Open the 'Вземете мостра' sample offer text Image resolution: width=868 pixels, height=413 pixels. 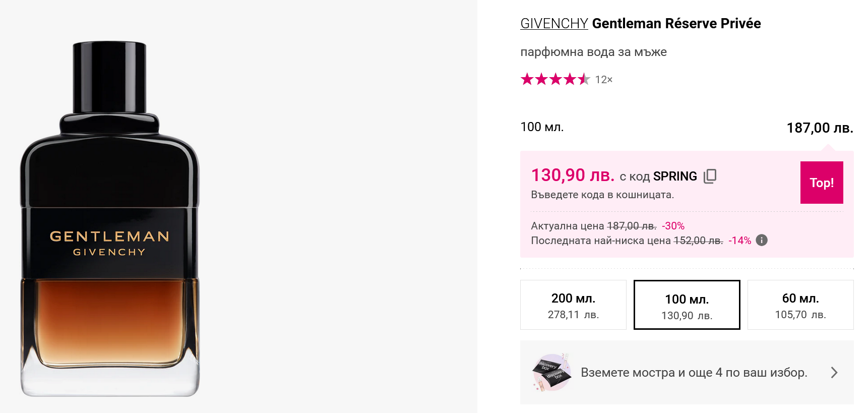pos(694,373)
